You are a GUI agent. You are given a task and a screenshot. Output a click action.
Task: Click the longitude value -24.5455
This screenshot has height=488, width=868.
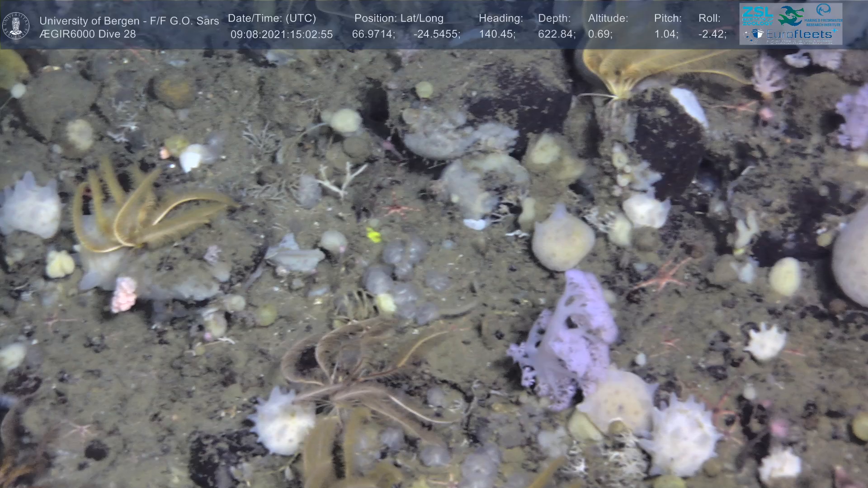436,34
